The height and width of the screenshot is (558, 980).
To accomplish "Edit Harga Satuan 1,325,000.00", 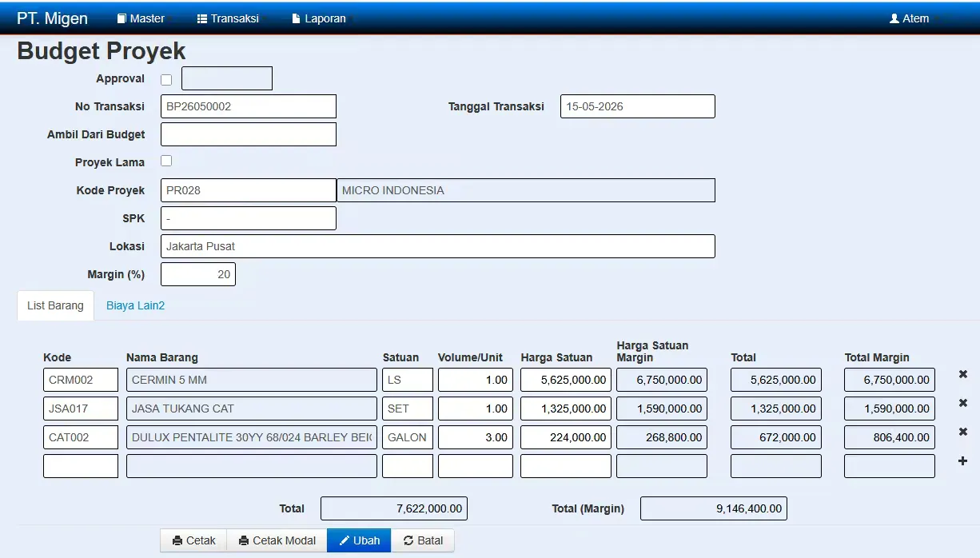I will tap(566, 409).
